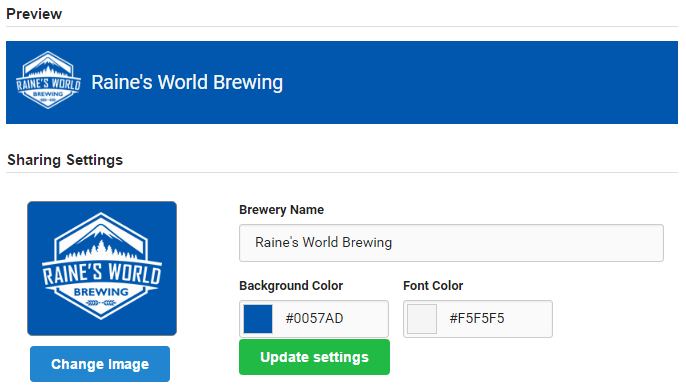Click RAINE'S WORLD lettering in large logo
686x391 pixels.
pyautogui.click(x=102, y=274)
